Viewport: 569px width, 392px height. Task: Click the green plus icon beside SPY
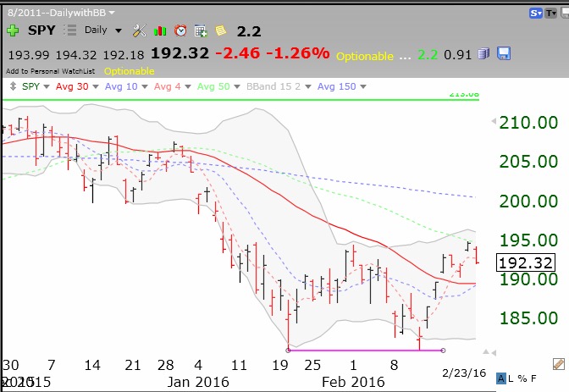point(13,30)
